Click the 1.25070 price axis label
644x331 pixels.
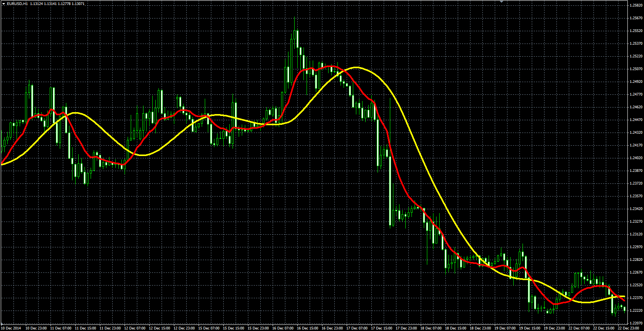636,69
